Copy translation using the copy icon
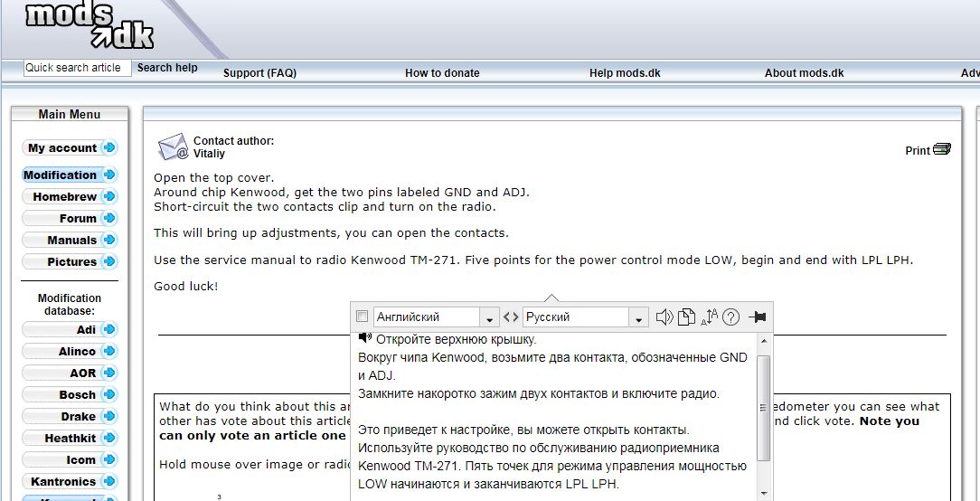 (686, 317)
